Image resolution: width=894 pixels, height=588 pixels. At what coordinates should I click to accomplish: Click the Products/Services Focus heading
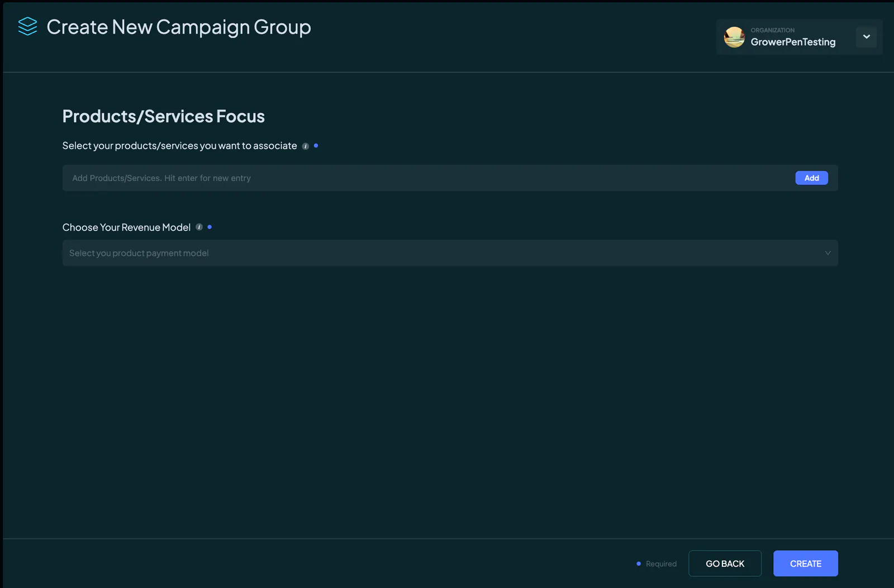point(164,116)
